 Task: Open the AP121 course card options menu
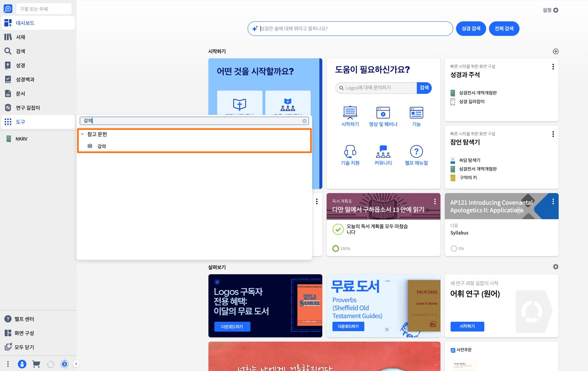pyautogui.click(x=553, y=201)
